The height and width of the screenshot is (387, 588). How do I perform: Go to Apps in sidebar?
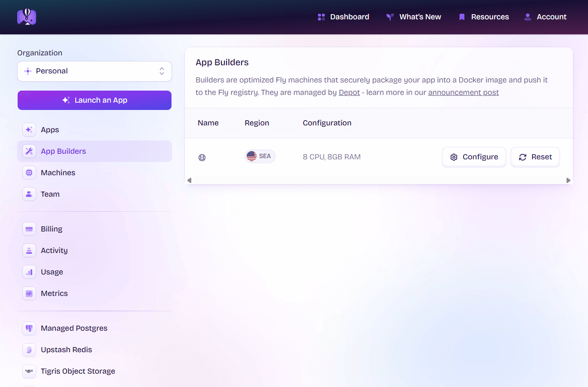[x=95, y=130]
